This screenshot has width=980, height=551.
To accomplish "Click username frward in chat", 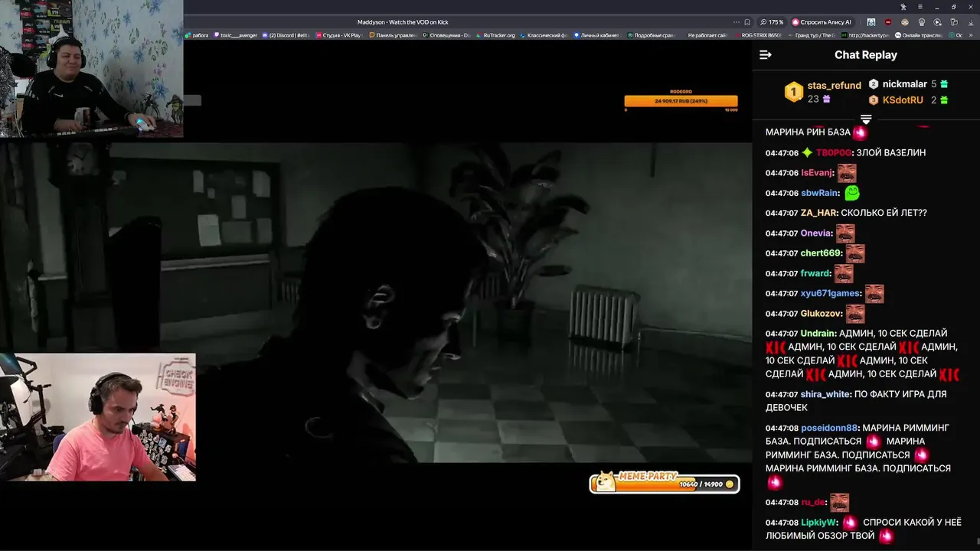I will click(815, 273).
